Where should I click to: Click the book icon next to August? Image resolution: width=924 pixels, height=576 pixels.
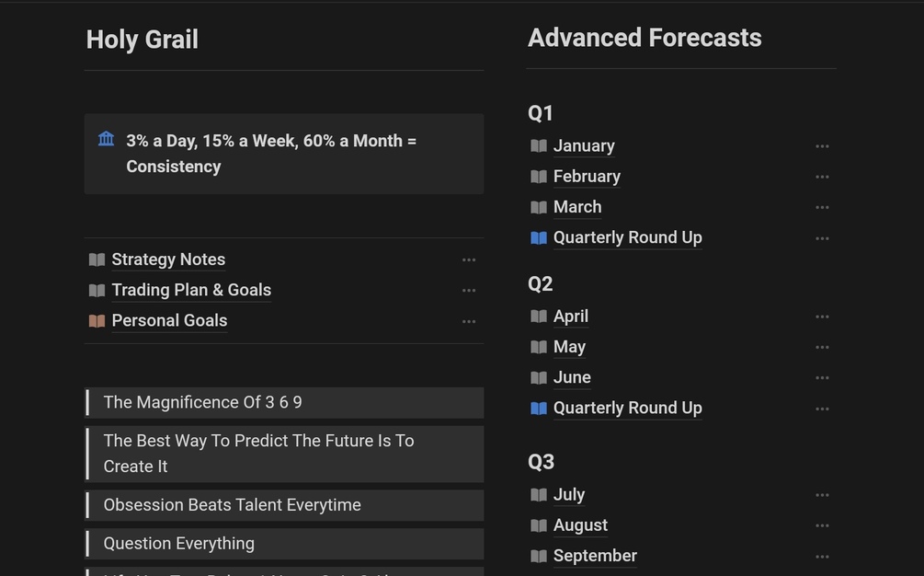[x=539, y=525]
